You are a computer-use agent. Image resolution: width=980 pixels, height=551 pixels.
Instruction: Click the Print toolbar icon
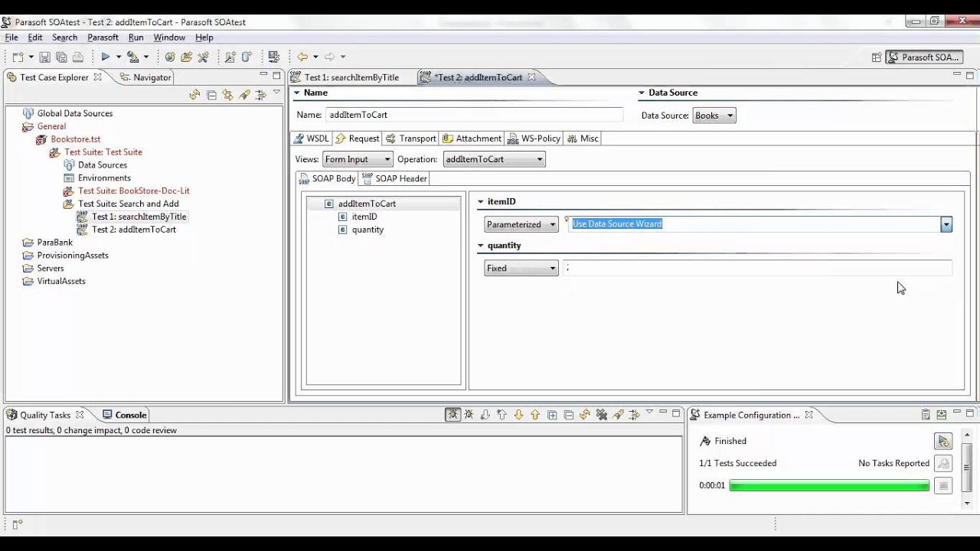77,57
